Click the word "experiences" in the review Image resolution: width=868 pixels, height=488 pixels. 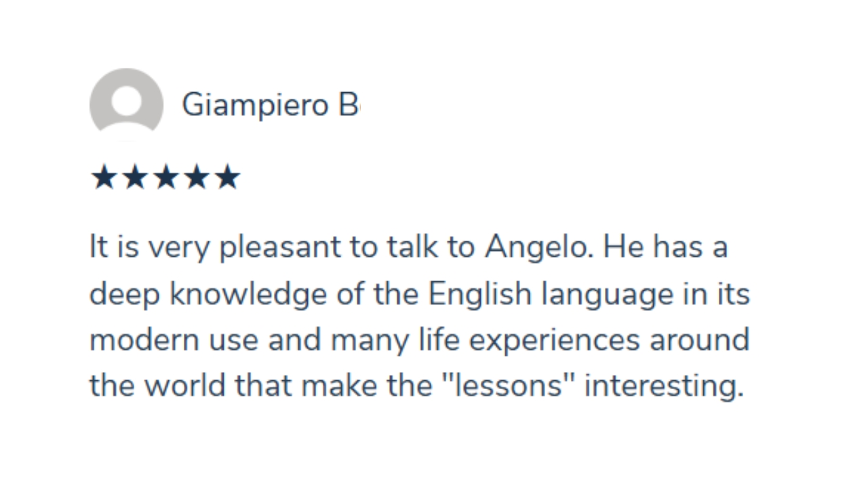click(554, 340)
